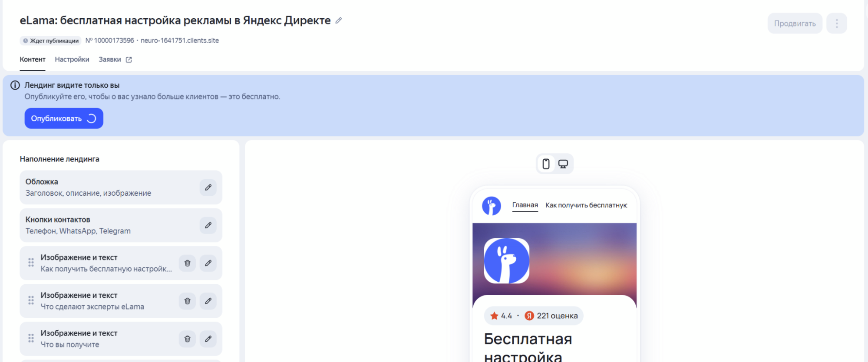This screenshot has width=868, height=362.
Task: Click the external link icon beside Заявки
Action: [129, 60]
